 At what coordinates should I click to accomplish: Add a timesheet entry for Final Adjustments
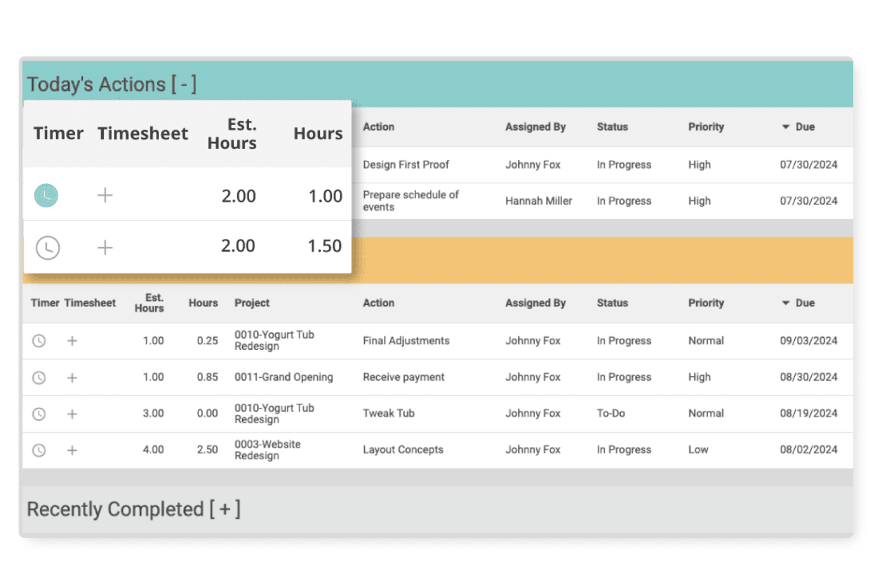(72, 341)
